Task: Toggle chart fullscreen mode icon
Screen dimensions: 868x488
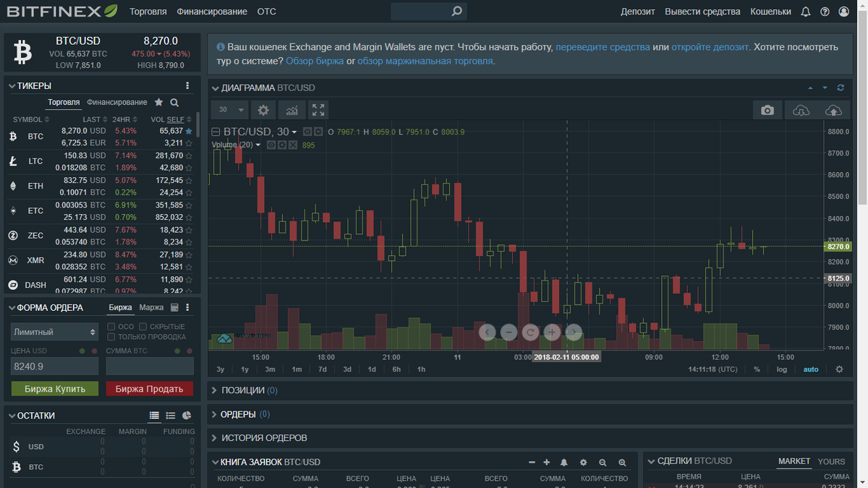Action: click(318, 110)
